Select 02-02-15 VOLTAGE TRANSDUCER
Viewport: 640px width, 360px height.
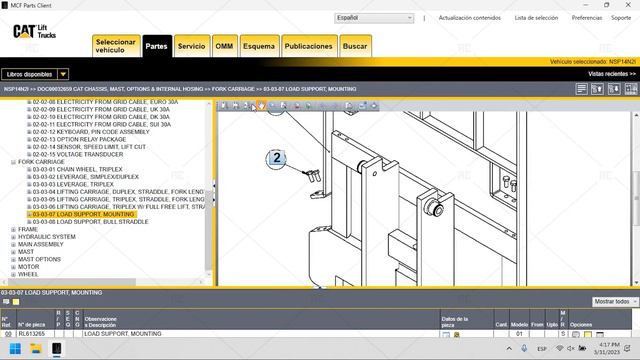[x=78, y=154]
